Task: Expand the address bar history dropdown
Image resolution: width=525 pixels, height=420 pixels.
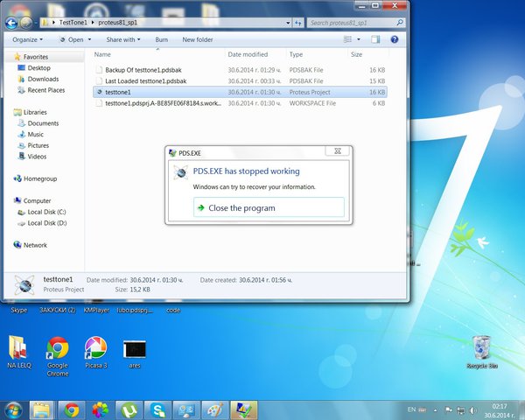Action: 288,23
